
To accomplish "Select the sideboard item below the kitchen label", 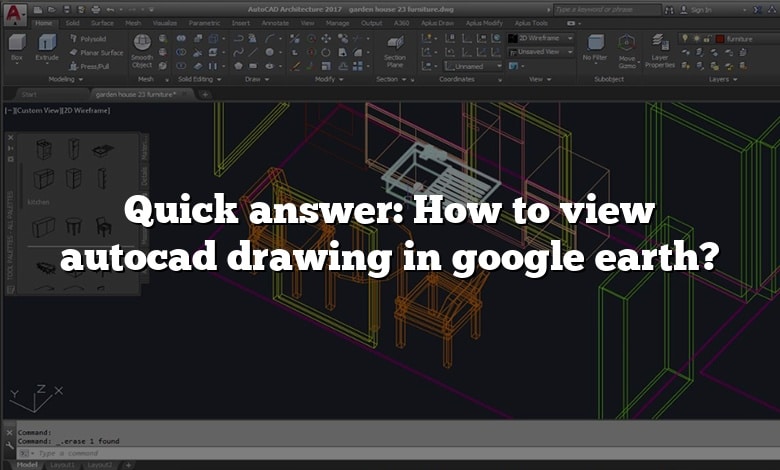I will point(43,227).
